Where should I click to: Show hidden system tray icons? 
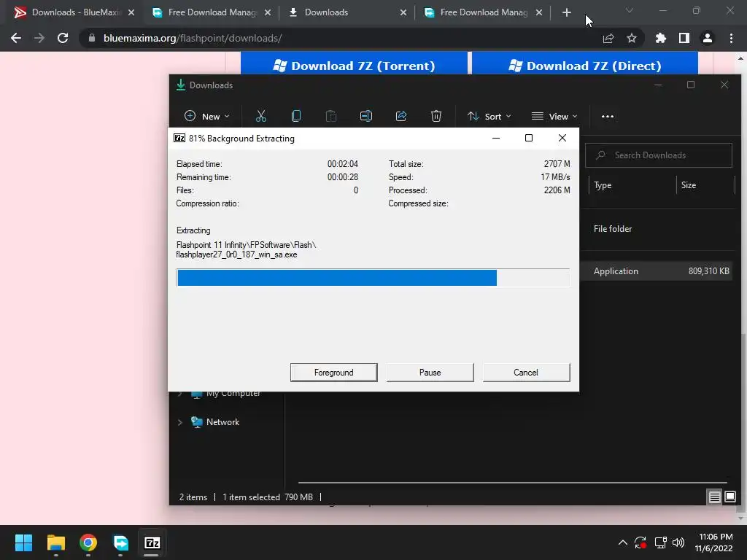(x=623, y=542)
